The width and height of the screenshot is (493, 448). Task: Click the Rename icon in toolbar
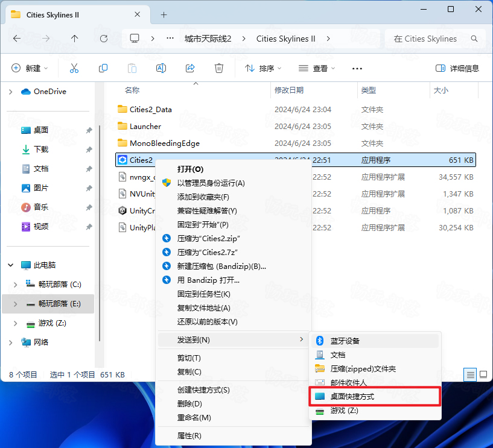pyautogui.click(x=161, y=68)
